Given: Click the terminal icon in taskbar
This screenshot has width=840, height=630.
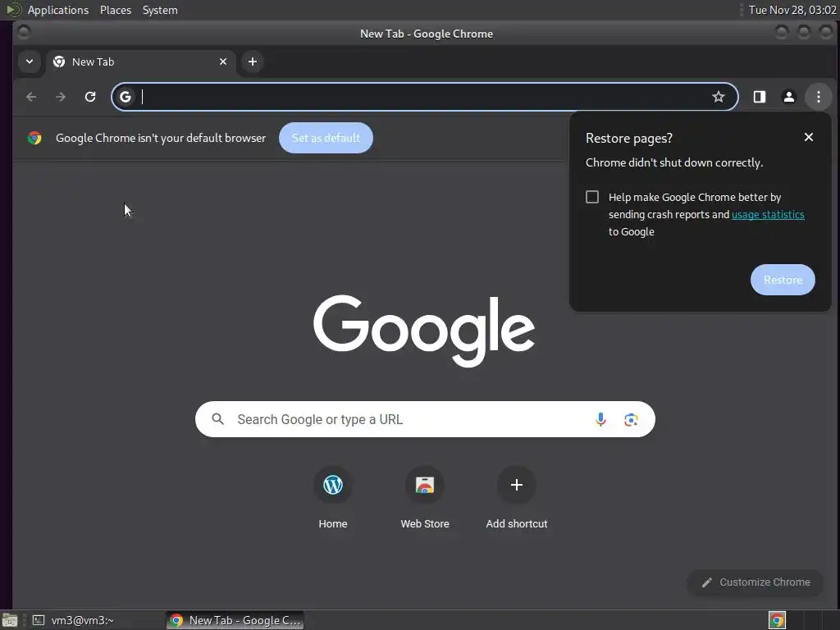Looking at the screenshot, I should (x=39, y=620).
